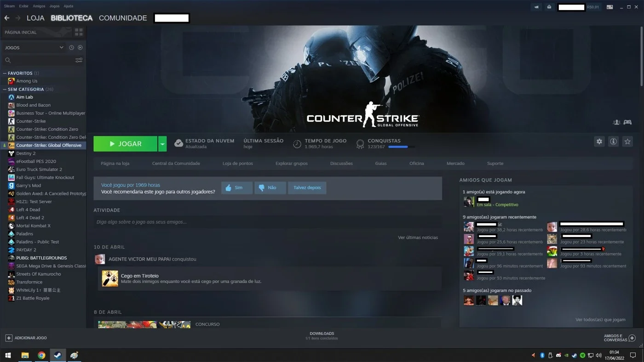Open the grid collections view icon
The height and width of the screenshot is (362, 644).
pyautogui.click(x=79, y=32)
